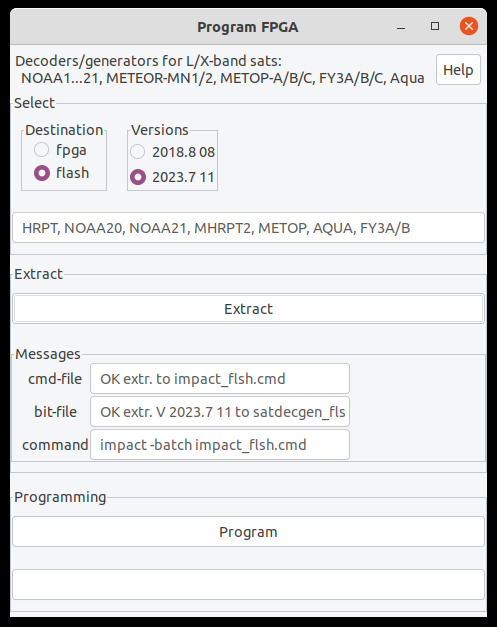This screenshot has height=627, width=497.
Task: Choose flash as the destination
Action: [x=42, y=173]
